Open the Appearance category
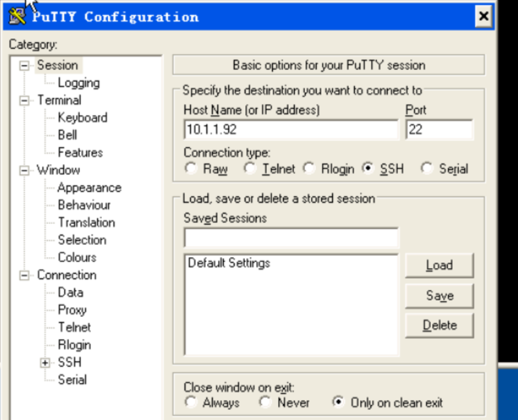This screenshot has width=518, height=420. (x=89, y=188)
